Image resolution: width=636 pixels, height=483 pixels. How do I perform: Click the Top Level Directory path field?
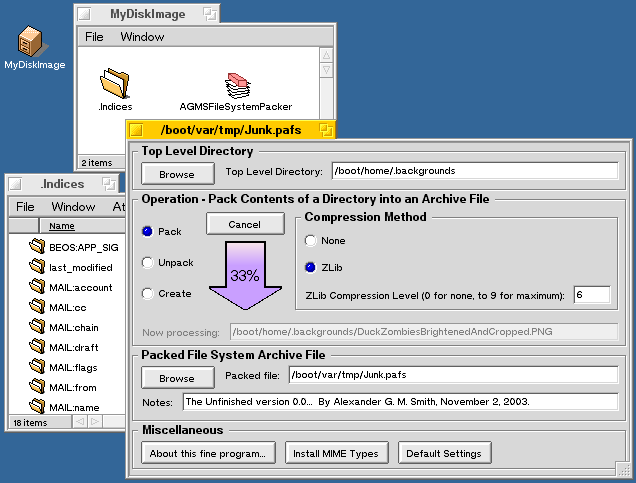pyautogui.click(x=475, y=171)
